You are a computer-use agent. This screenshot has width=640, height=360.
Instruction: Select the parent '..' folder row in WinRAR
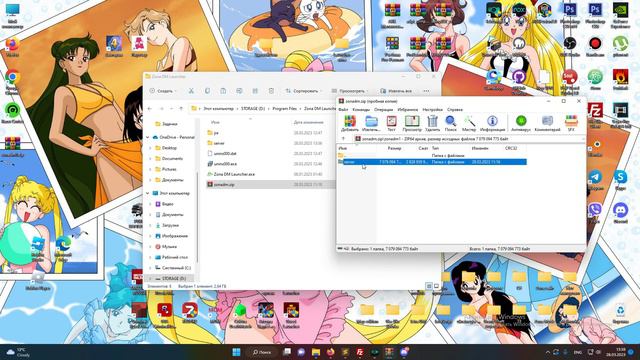(432, 156)
